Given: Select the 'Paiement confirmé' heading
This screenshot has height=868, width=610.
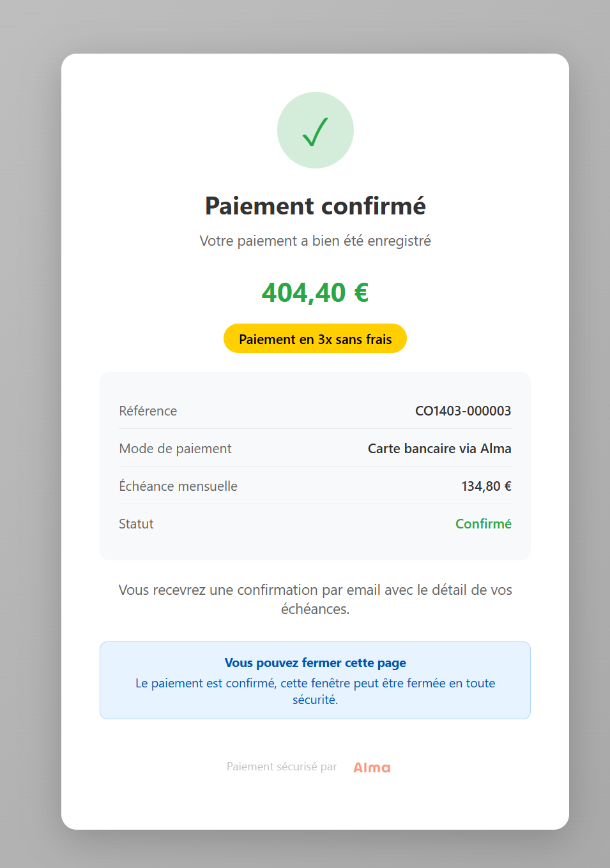Looking at the screenshot, I should click(x=315, y=206).
